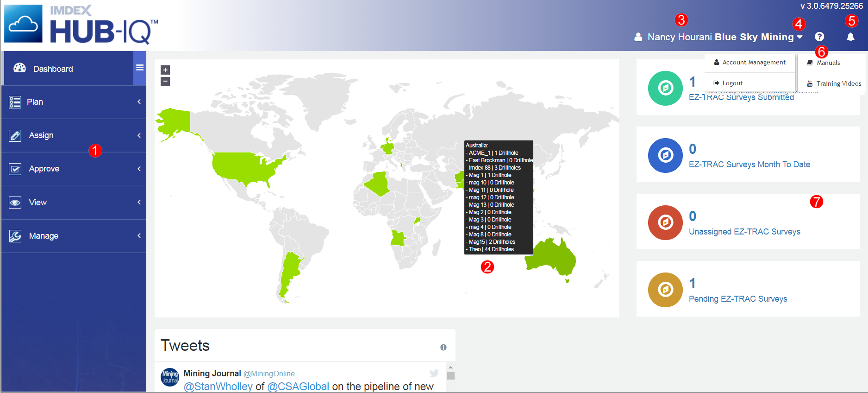Toggle the sidebar hamburger menu

tap(140, 68)
